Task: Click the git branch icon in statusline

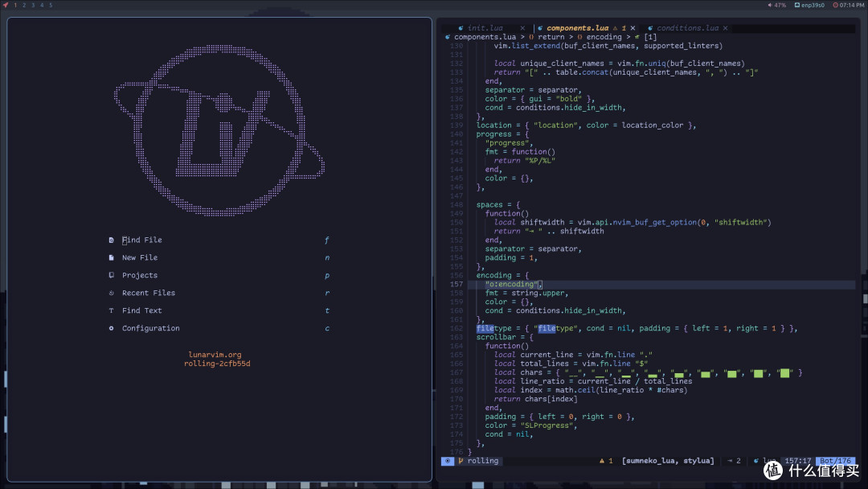Action: pyautogui.click(x=461, y=461)
